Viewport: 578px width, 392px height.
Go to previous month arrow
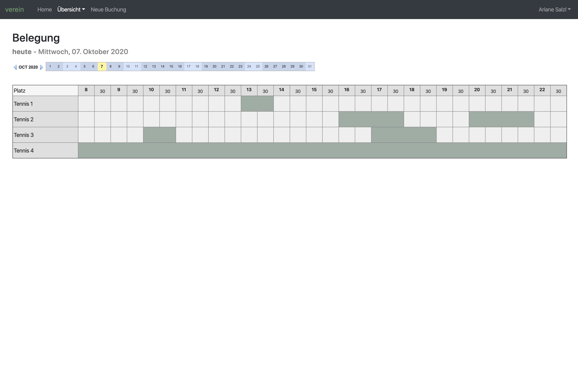[15, 67]
